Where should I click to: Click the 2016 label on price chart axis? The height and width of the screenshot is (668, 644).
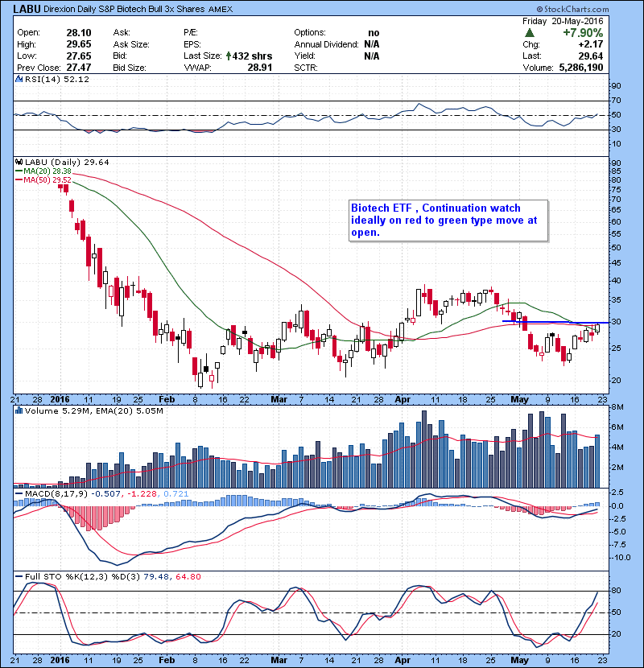(60, 400)
